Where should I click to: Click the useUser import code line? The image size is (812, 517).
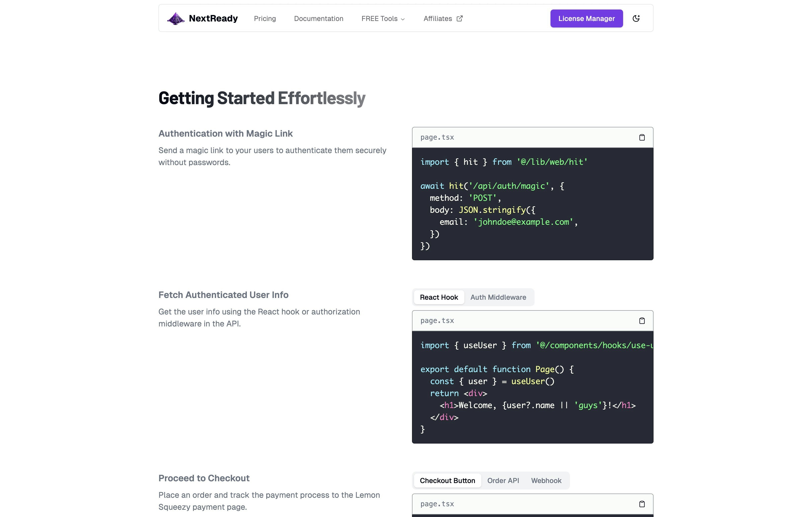tap(536, 345)
